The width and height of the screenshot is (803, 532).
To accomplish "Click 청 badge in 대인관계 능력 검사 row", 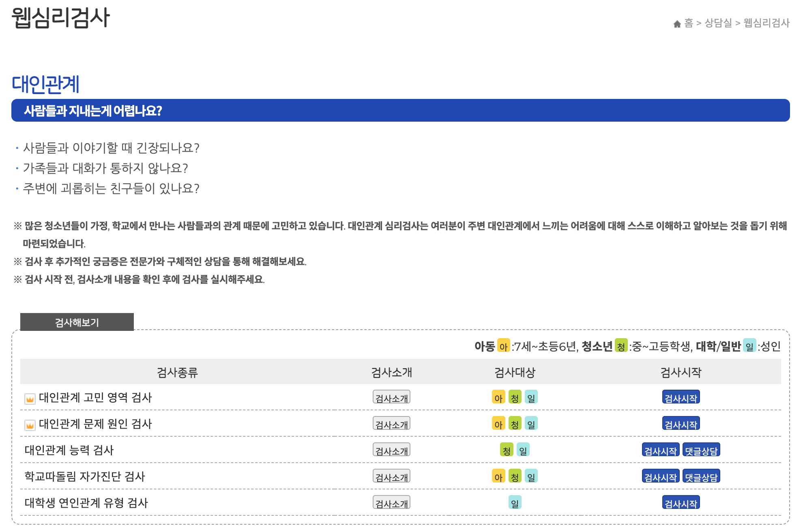I will [507, 450].
